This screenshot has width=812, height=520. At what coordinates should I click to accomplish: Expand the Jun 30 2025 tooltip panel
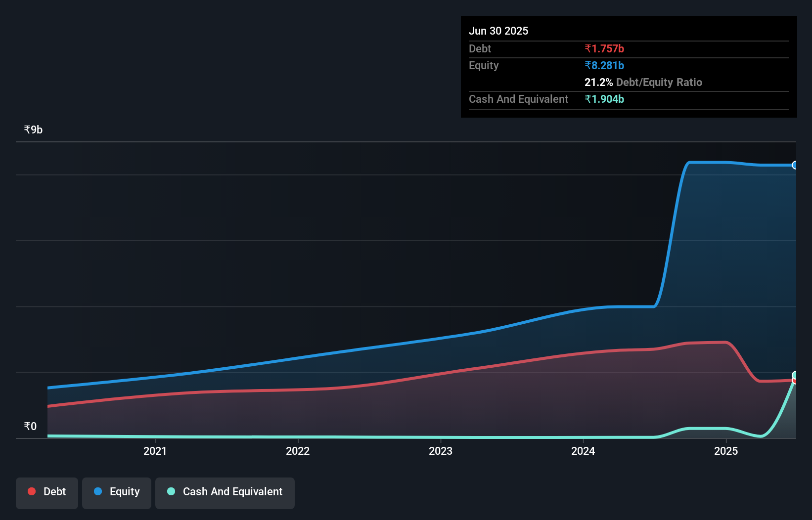(498, 31)
